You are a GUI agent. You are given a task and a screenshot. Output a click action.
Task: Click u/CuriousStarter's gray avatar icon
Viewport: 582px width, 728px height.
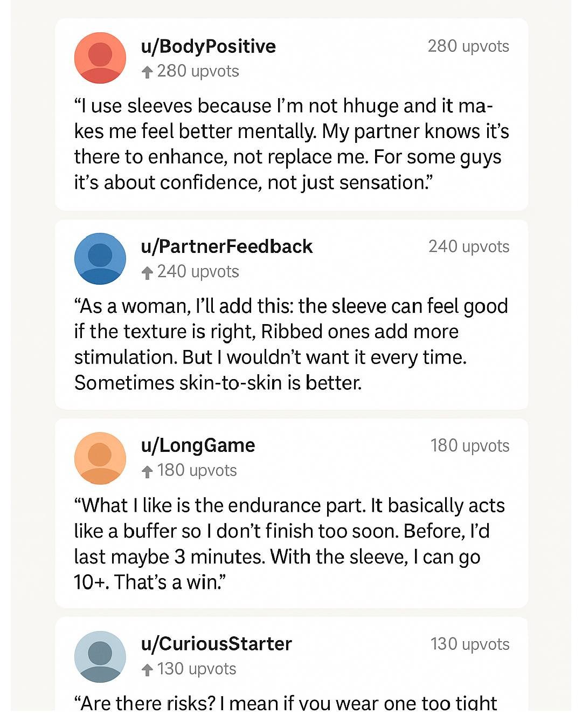(x=100, y=657)
